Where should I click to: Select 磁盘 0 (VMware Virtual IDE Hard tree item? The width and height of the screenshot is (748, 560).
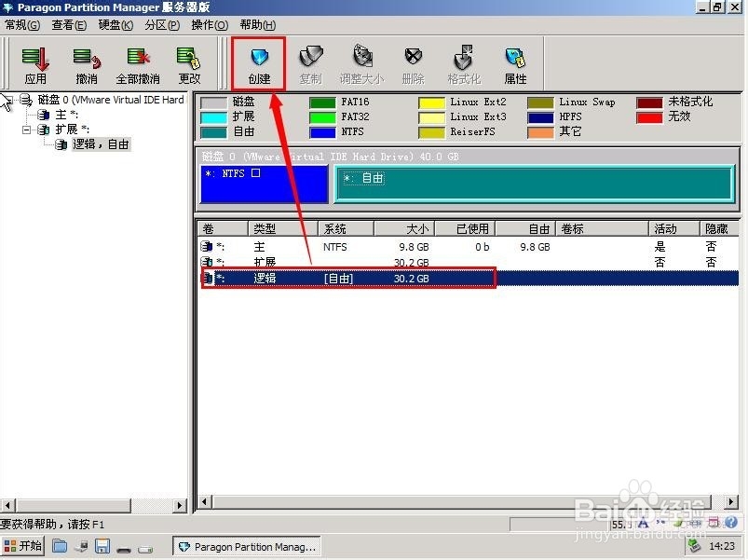pyautogui.click(x=111, y=100)
